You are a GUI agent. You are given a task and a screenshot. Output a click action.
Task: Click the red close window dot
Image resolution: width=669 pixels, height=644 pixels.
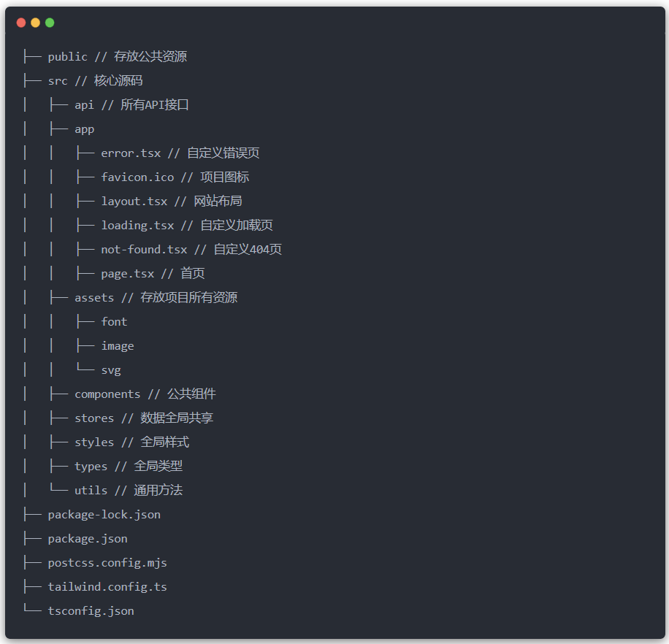coord(21,23)
